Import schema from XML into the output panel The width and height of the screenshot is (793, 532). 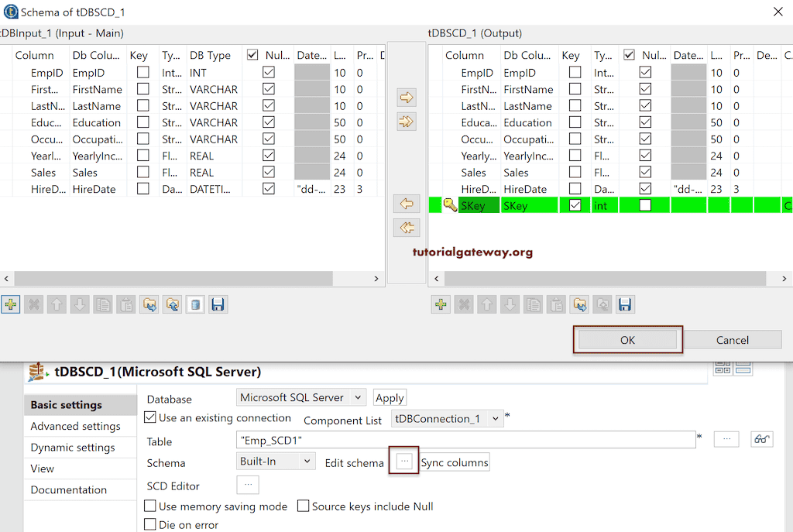580,305
